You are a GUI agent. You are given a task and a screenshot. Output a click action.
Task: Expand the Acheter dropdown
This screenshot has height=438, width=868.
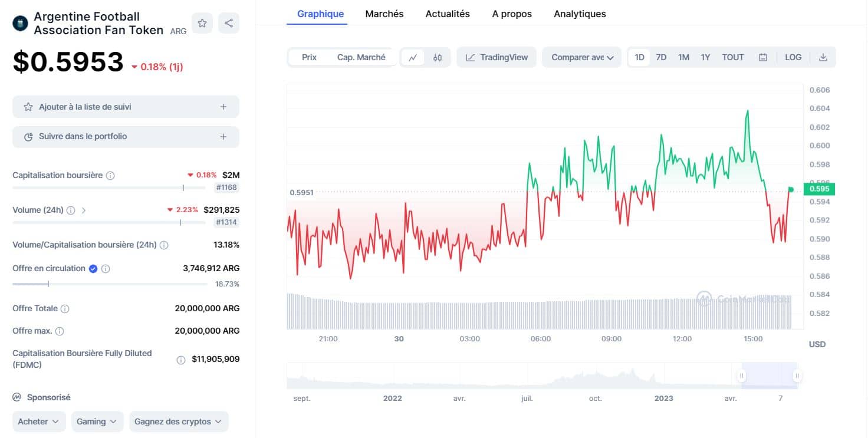(x=39, y=422)
